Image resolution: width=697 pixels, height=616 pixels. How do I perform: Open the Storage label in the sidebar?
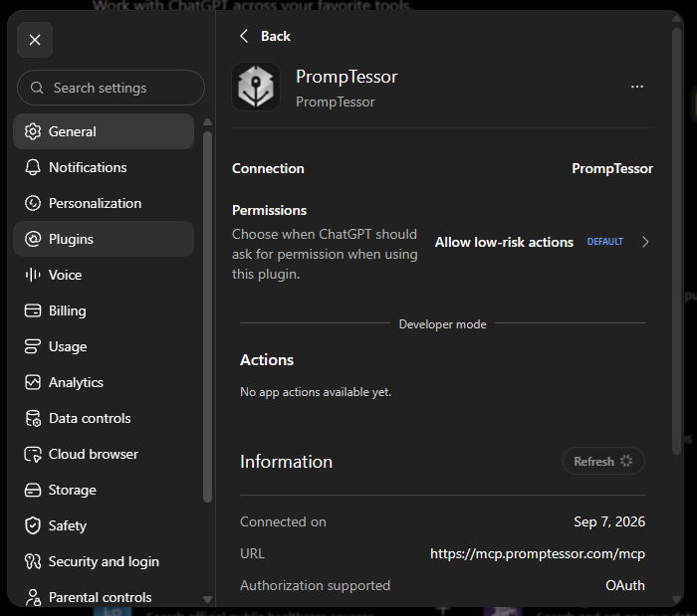[x=73, y=491]
